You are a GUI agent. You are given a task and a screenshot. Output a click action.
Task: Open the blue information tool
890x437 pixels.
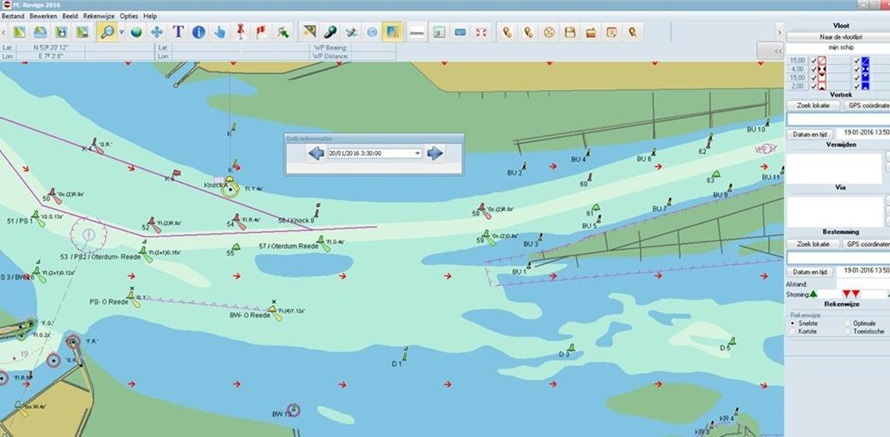[x=198, y=32]
